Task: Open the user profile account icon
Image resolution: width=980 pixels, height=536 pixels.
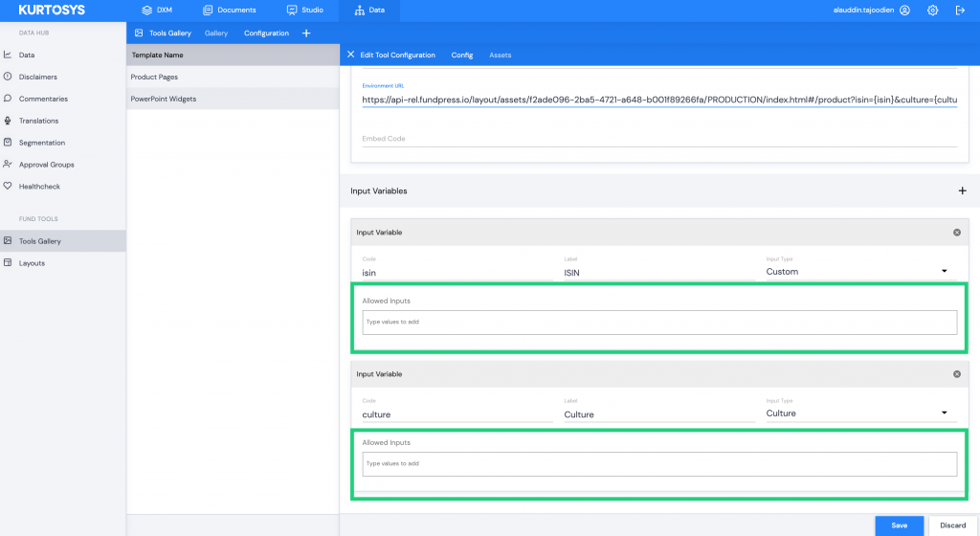Action: tap(904, 10)
